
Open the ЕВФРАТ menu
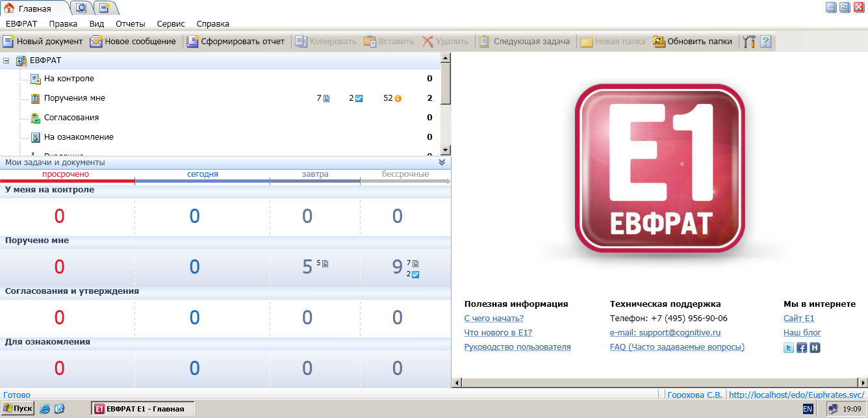(x=21, y=23)
